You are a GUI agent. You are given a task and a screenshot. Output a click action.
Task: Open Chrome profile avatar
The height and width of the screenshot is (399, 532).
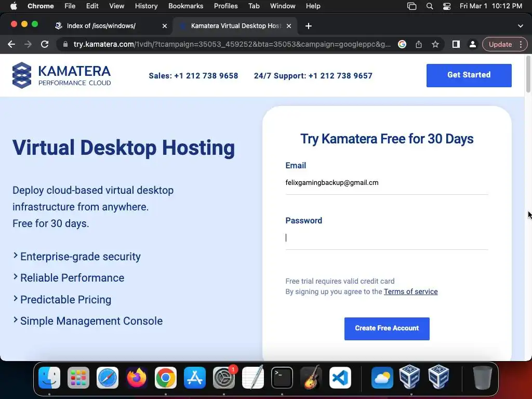click(472, 45)
